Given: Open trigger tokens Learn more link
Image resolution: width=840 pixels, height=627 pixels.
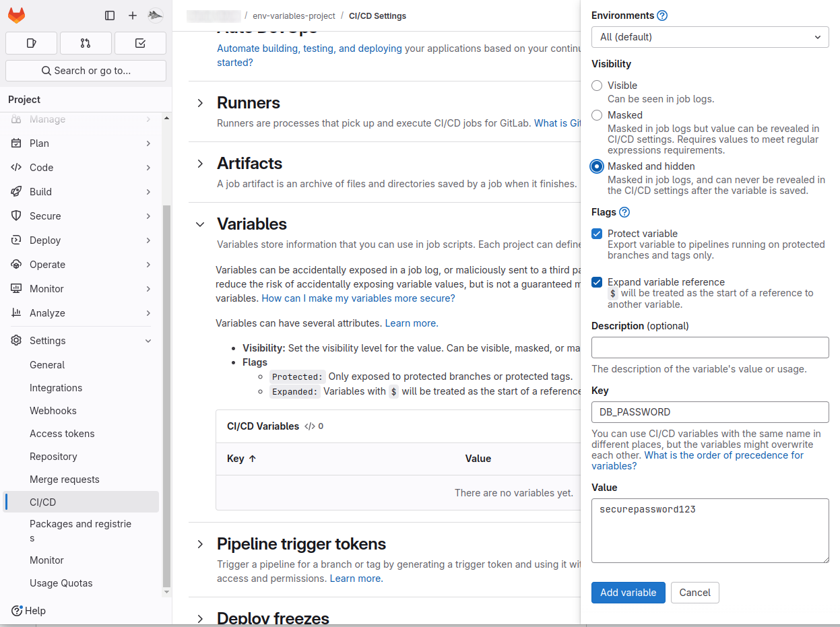Looking at the screenshot, I should coord(356,579).
